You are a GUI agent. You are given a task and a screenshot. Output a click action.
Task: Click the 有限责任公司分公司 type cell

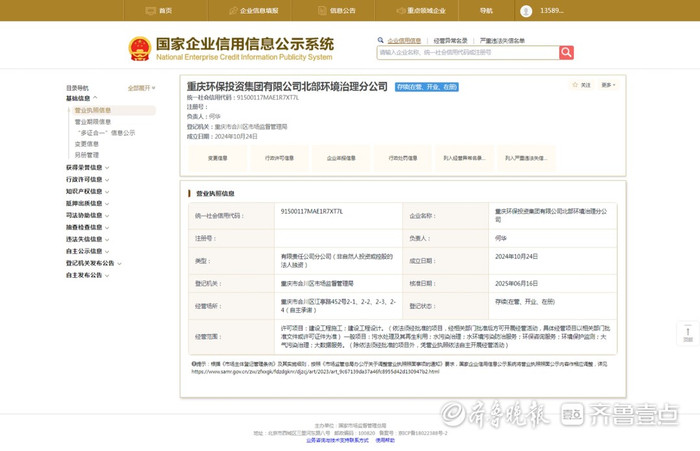click(337, 261)
